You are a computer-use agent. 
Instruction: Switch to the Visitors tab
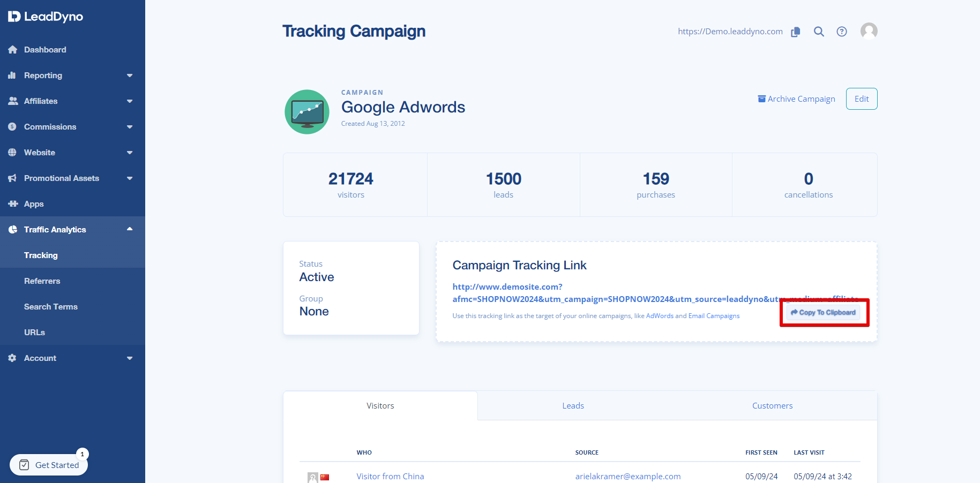tap(380, 406)
